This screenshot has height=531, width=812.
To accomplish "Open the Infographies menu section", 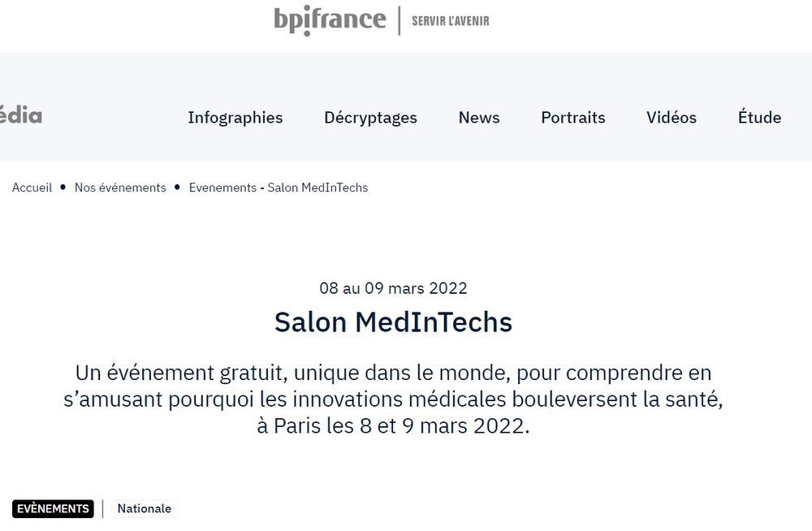I will coord(235,118).
